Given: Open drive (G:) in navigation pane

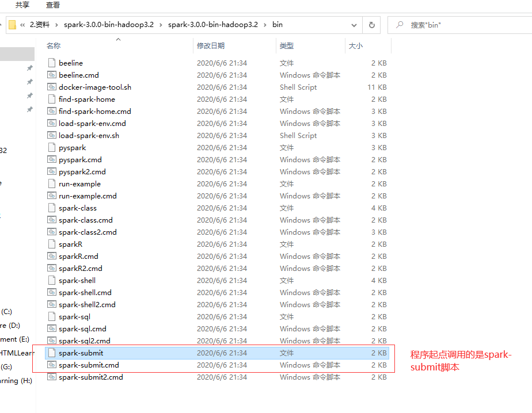Looking at the screenshot, I should click(6, 366).
